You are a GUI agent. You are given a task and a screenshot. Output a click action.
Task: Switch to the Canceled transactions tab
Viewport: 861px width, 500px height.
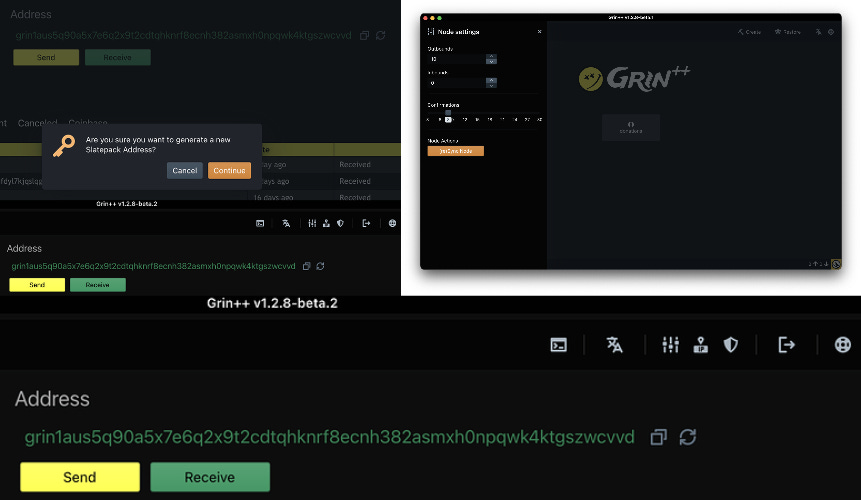(37, 123)
